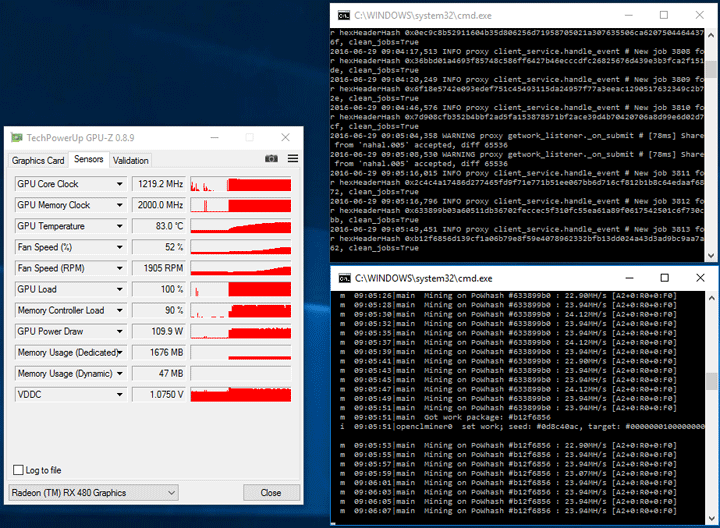The width and height of the screenshot is (720, 528).
Task: Click the GPU Core Clock history graph
Action: click(241, 184)
